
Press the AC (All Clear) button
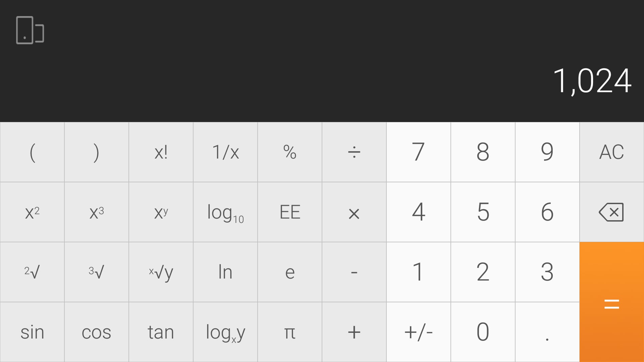click(x=612, y=152)
